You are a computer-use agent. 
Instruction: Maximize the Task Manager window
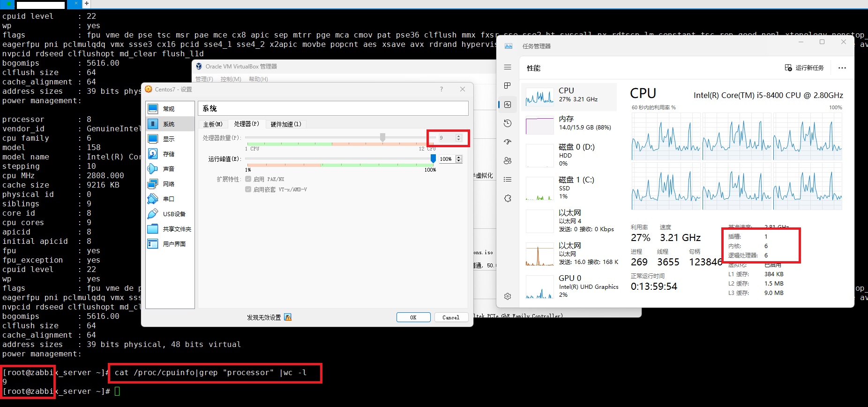(822, 42)
